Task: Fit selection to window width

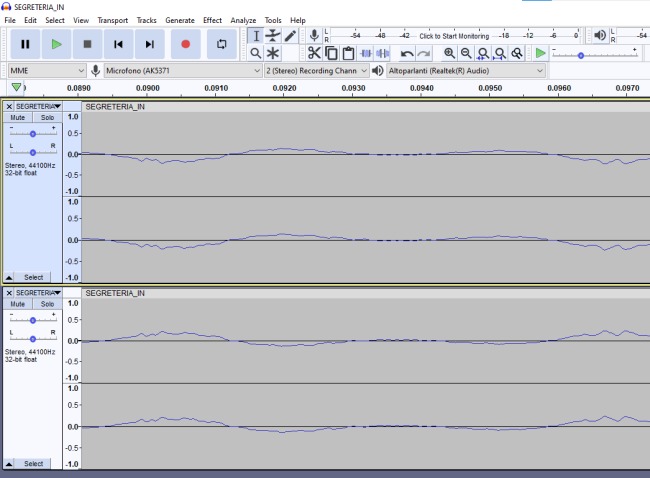Action: tap(483, 53)
